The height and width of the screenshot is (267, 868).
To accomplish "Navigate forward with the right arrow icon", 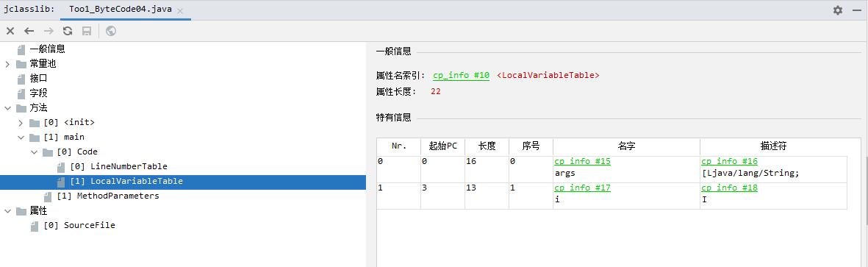I will click(49, 31).
